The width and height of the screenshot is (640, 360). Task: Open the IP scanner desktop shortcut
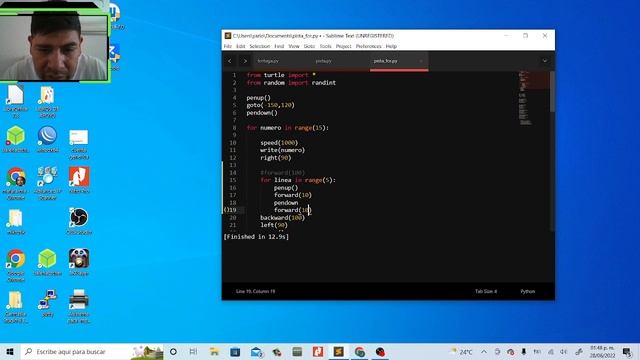click(x=48, y=184)
